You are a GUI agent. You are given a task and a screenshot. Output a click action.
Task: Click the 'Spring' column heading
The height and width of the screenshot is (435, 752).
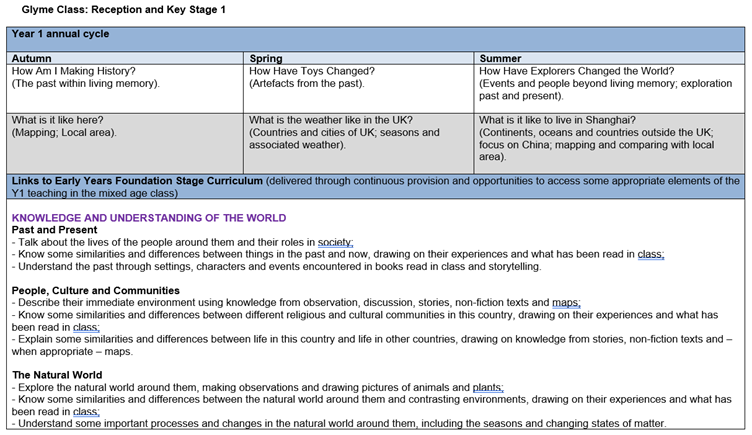(x=266, y=58)
